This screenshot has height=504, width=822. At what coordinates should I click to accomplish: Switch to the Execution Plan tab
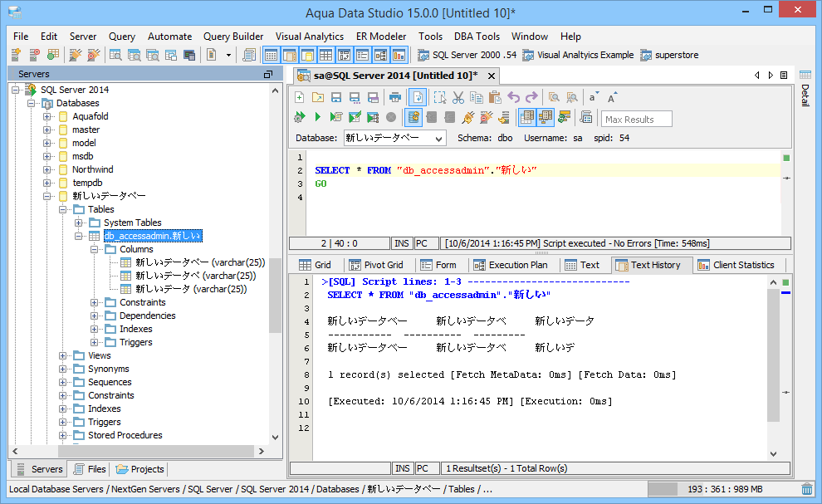(511, 265)
